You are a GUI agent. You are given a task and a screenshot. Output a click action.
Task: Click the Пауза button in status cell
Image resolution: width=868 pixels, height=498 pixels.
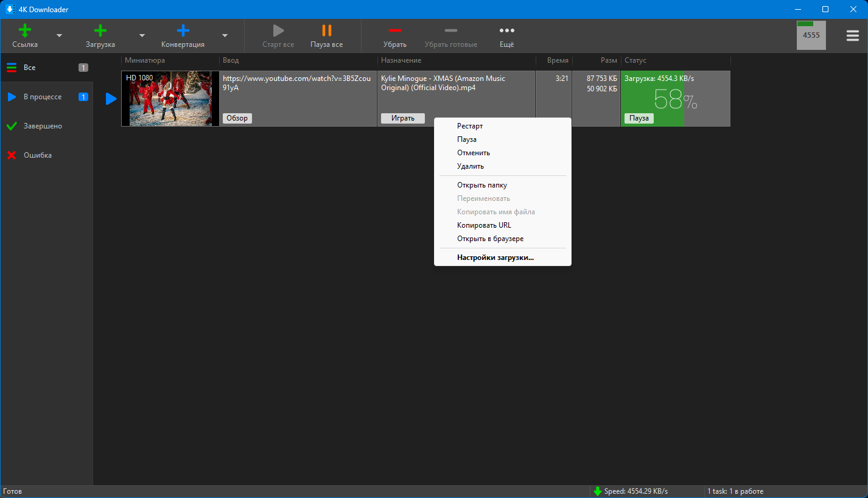point(639,118)
